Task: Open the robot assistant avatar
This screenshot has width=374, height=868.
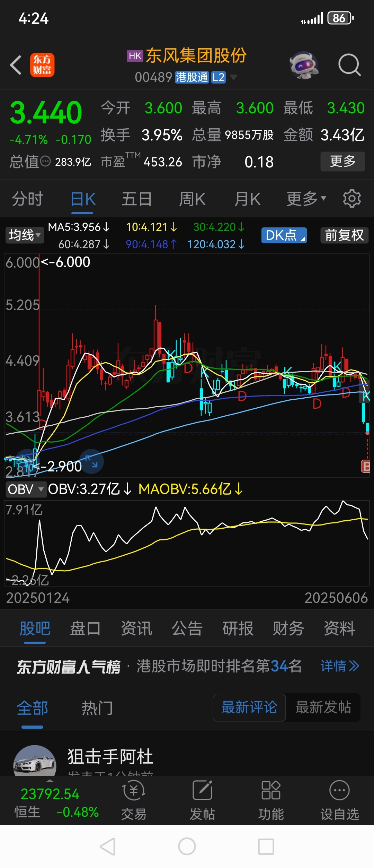Action: 304,65
